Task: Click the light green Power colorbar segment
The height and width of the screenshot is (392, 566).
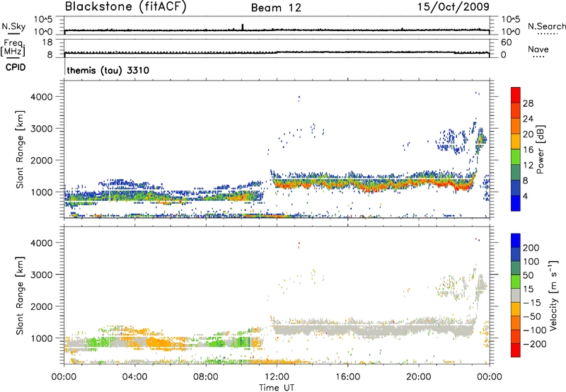Action: [516, 157]
